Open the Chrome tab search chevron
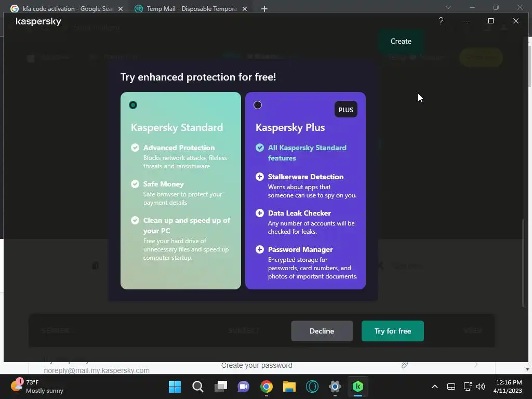 coord(448,7)
